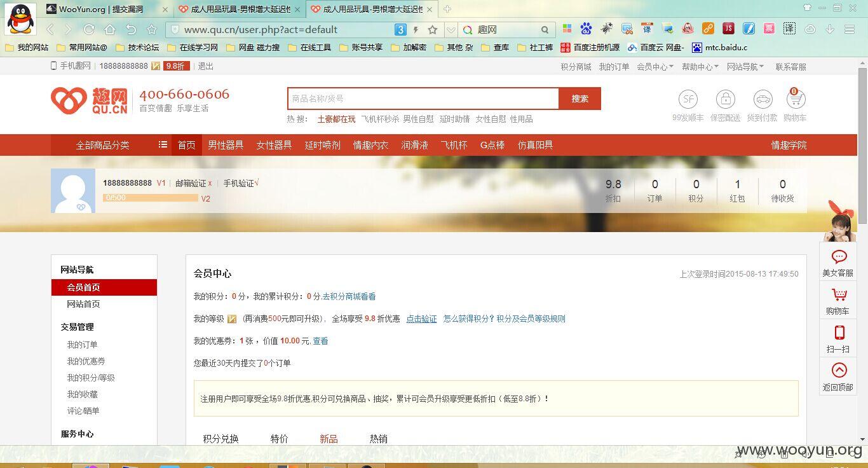
Task: Click the product search input field
Action: (x=423, y=99)
